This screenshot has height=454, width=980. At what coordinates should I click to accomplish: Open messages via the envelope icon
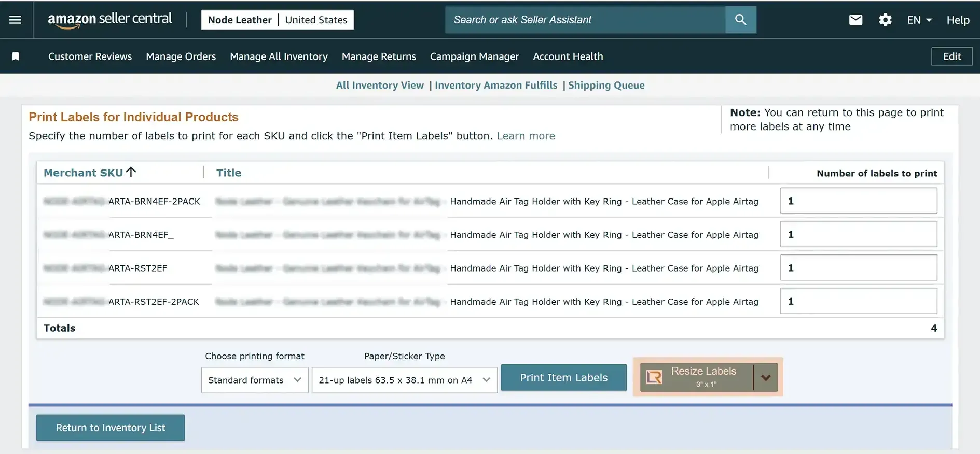[x=855, y=20]
